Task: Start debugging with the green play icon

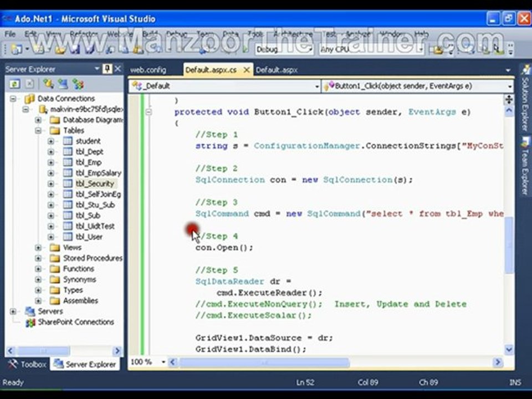Action: coord(245,49)
